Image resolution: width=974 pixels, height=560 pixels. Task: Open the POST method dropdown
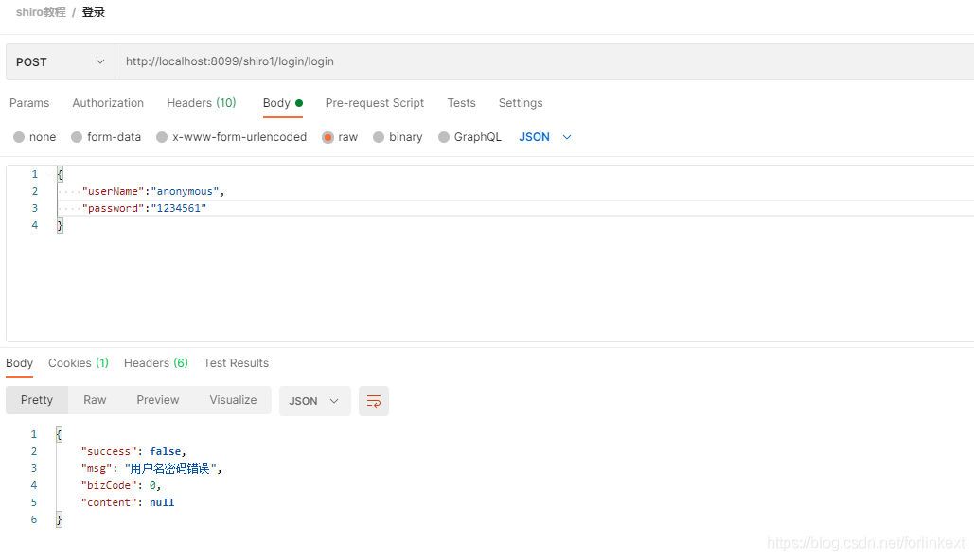click(x=61, y=61)
